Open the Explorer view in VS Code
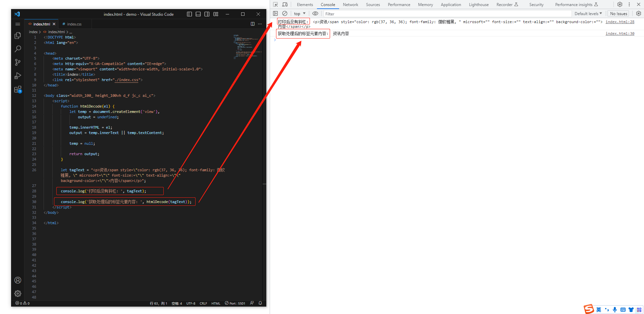The height and width of the screenshot is (314, 644). (18, 36)
